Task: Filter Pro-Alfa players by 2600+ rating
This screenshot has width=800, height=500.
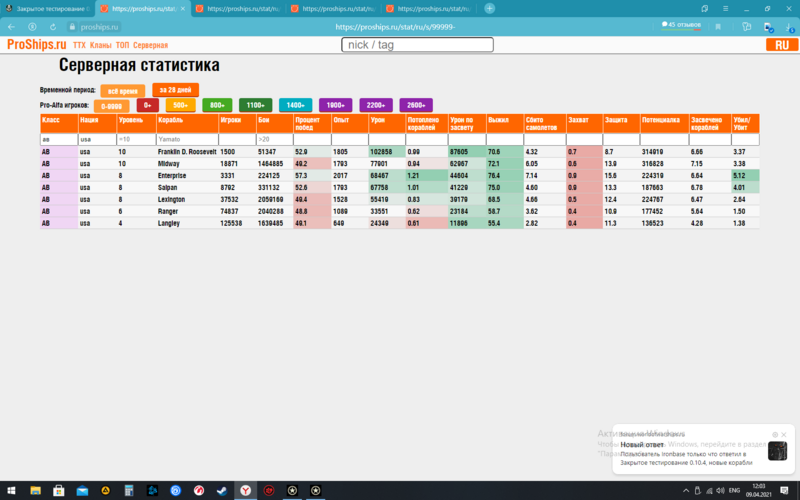Action: click(x=416, y=105)
